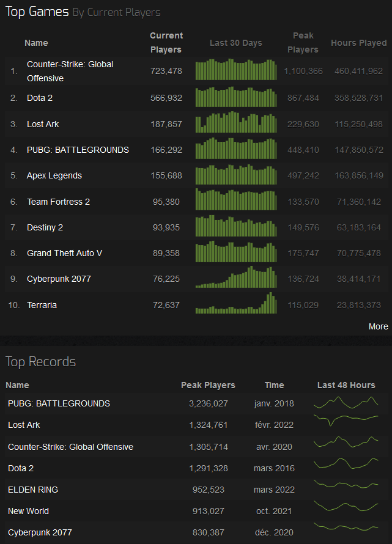Open Lost Ark in Top Games list
Viewport: 392px width, 544px height.
coord(43,124)
